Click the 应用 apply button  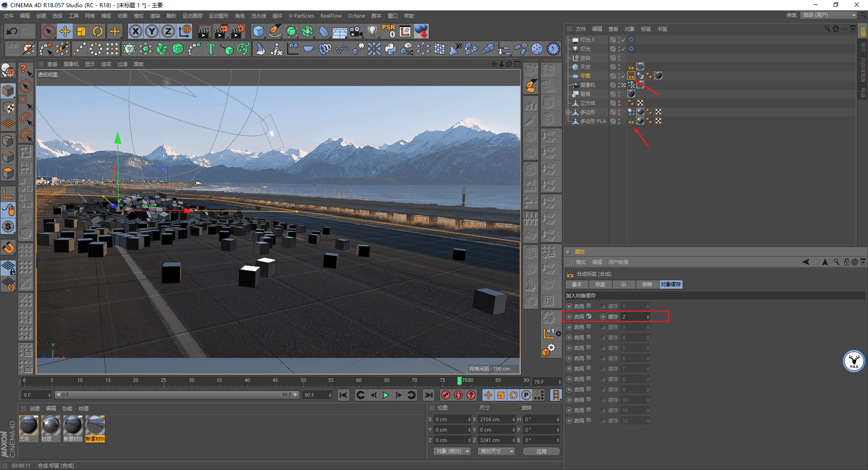(x=541, y=451)
